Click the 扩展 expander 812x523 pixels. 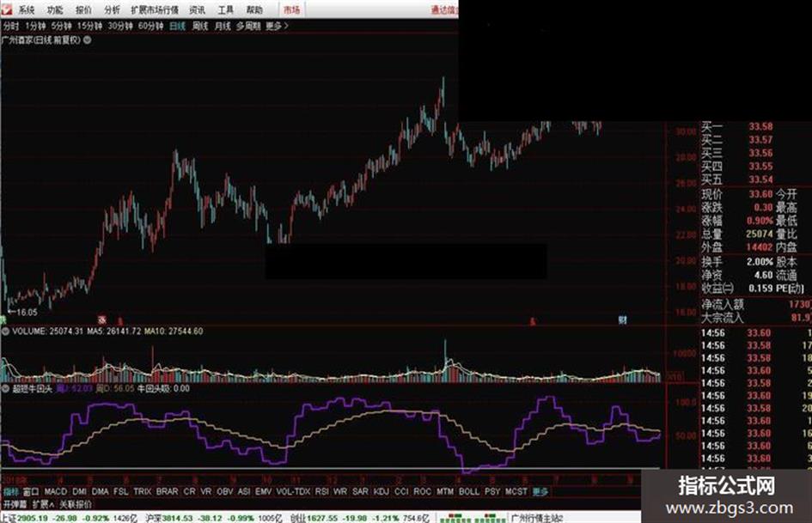[44, 504]
